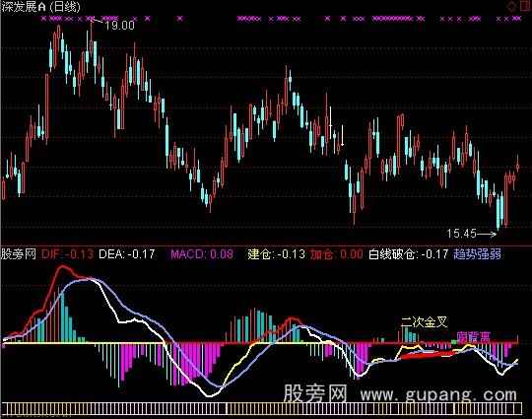The width and height of the screenshot is (532, 419).
Task: Click the diamond icon at the chart's top-right
Action: [x=511, y=6]
